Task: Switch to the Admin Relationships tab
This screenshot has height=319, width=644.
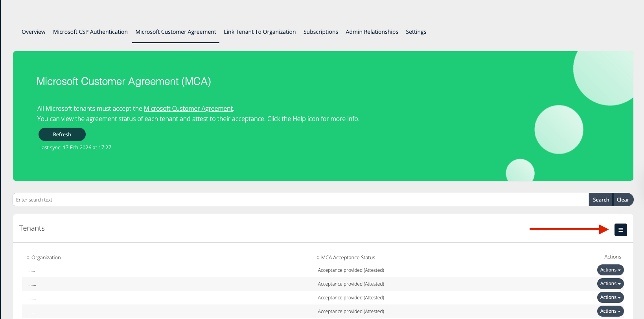Action: 372,32
